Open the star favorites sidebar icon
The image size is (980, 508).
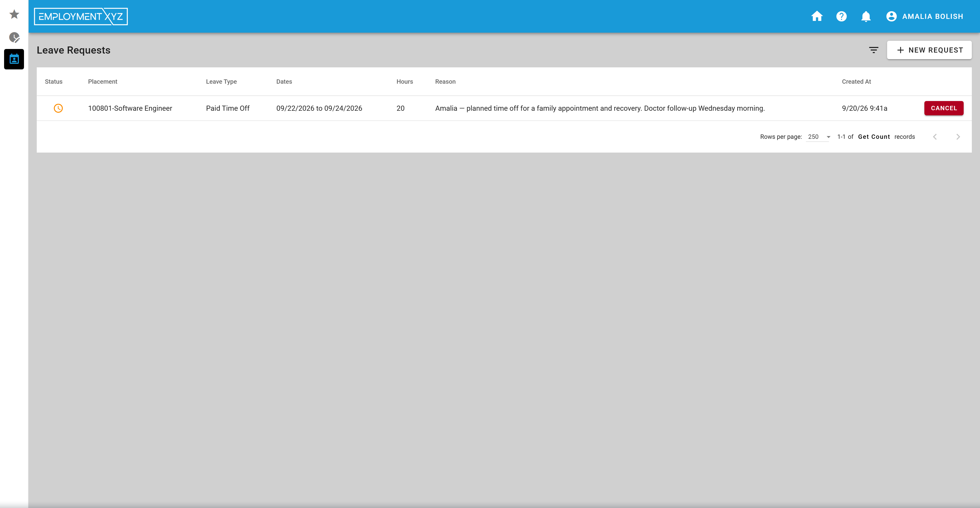point(14,15)
